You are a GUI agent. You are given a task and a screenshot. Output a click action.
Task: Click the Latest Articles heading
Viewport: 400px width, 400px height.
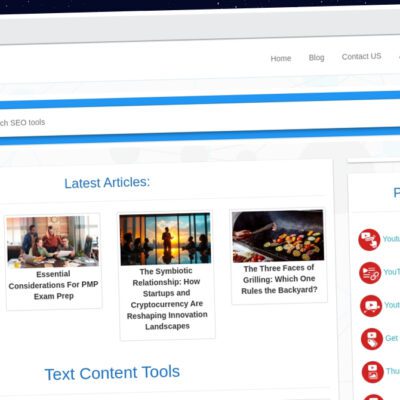(107, 183)
